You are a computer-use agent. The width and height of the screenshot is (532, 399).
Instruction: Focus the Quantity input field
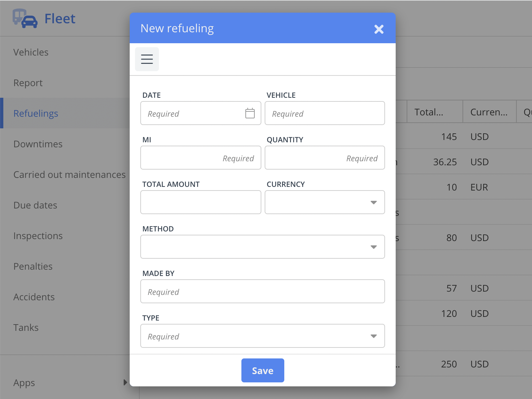(325, 158)
